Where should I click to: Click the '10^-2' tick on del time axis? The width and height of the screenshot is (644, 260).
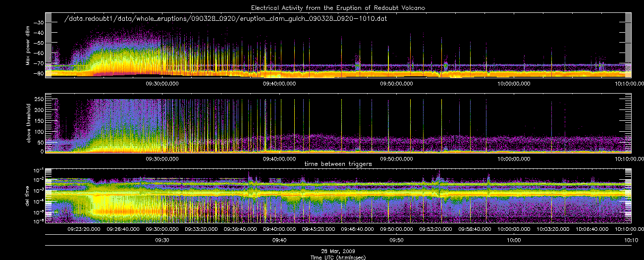[39, 180]
